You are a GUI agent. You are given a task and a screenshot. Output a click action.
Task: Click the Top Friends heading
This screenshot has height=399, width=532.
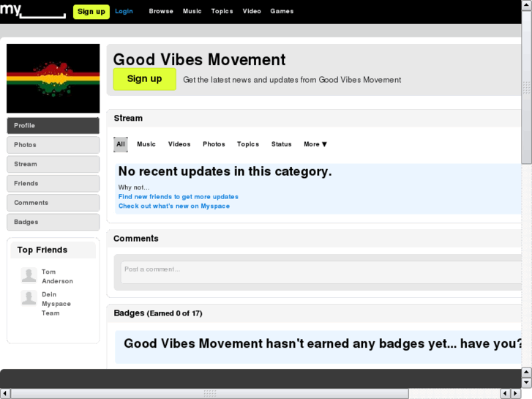coord(42,250)
